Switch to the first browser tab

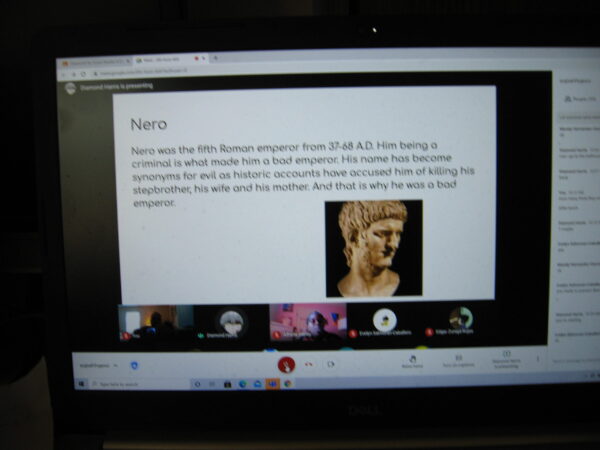(95, 62)
